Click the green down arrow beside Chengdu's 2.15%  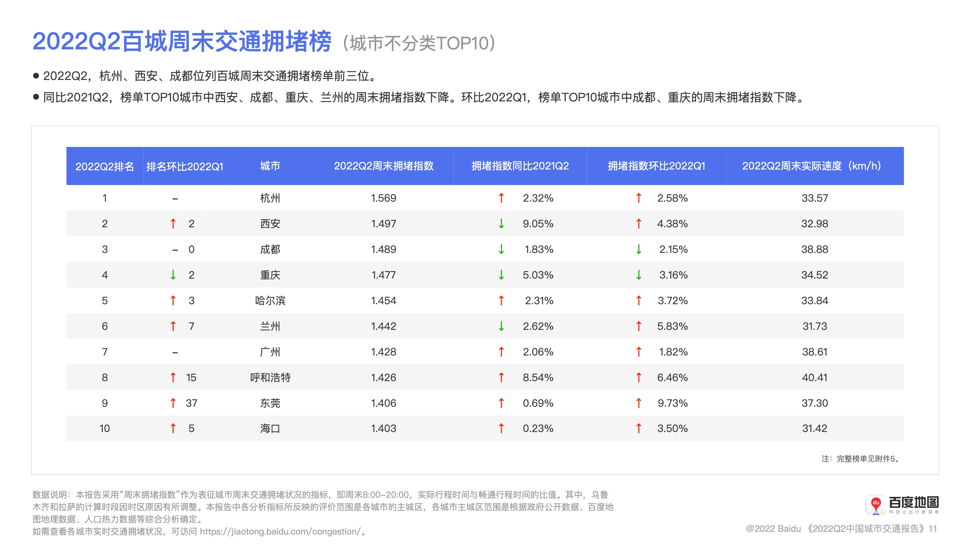[639, 249]
